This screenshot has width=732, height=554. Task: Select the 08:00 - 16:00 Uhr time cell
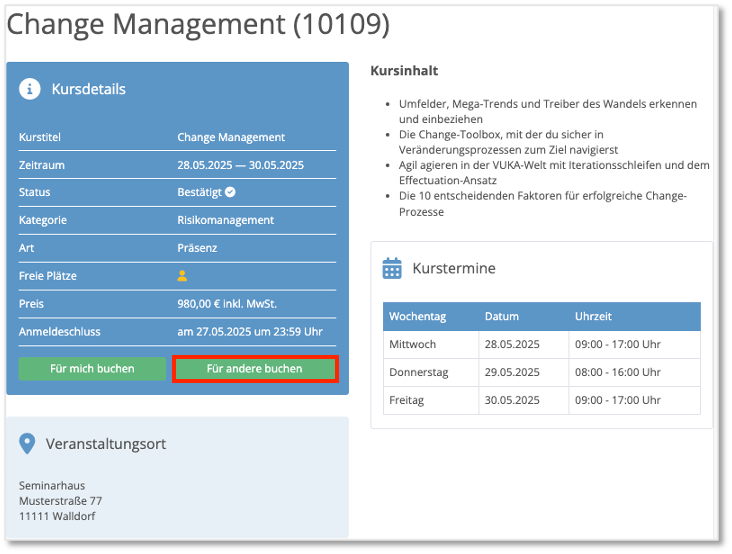[x=617, y=372]
